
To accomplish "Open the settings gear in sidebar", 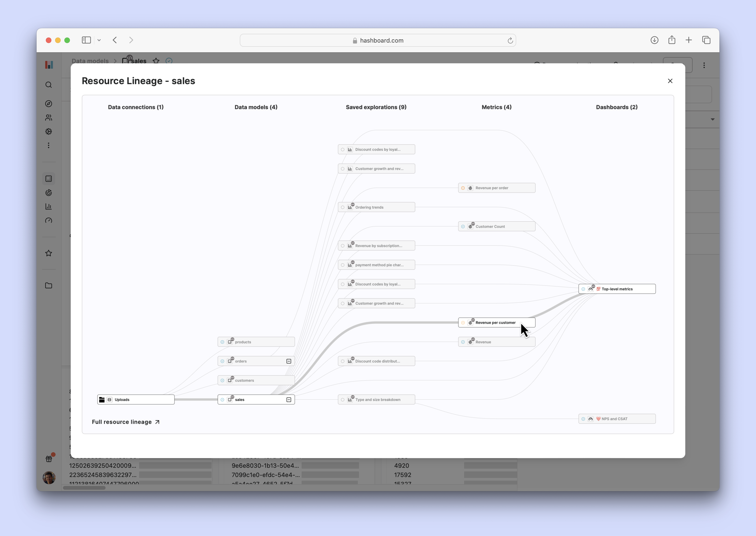I will click(49, 131).
